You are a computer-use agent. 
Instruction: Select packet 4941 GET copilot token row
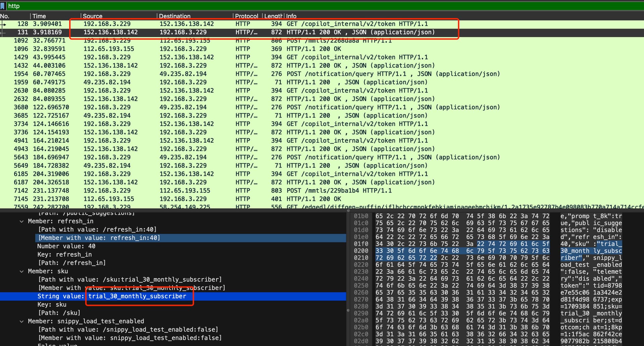click(x=322, y=141)
